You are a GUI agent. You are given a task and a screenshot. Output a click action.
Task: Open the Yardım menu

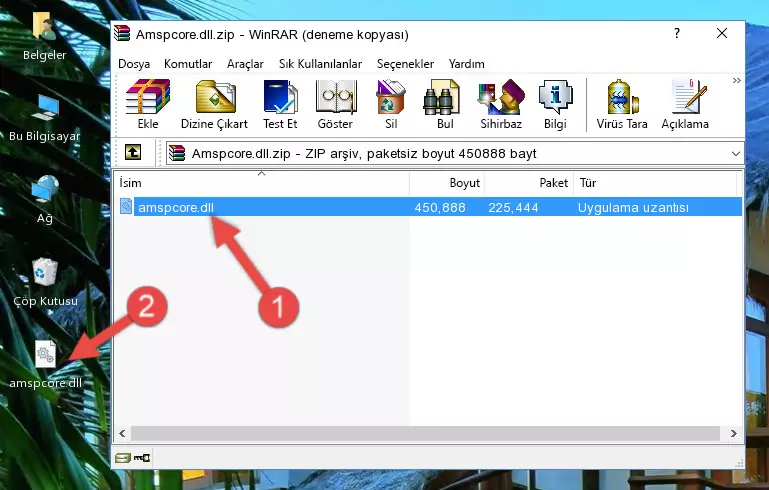click(466, 64)
